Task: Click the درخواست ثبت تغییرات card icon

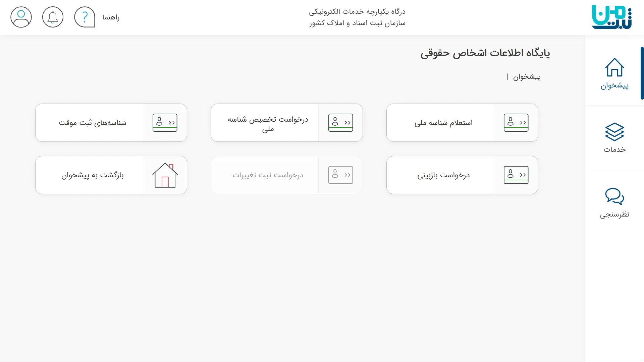Action: (340, 175)
